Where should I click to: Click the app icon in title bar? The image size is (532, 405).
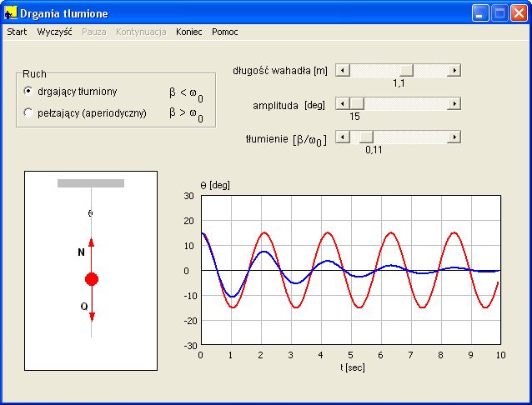point(11,13)
